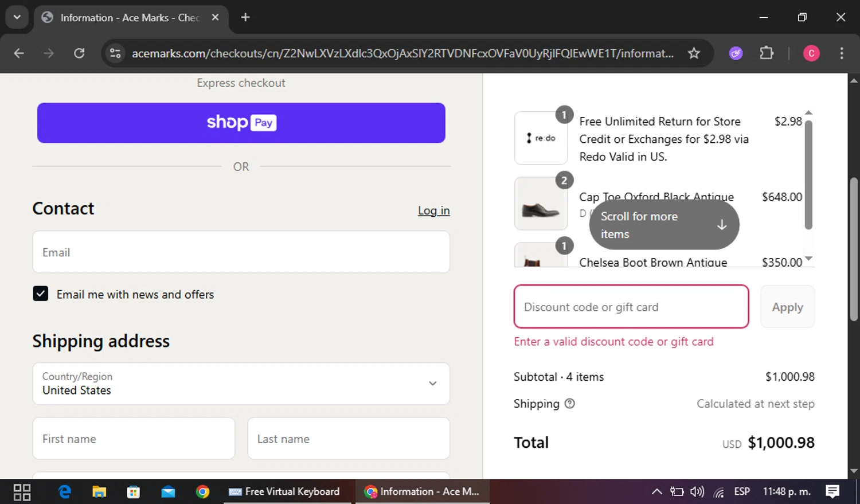Open the volume speaker tray icon
Image resolution: width=860 pixels, height=504 pixels.
pos(697,492)
